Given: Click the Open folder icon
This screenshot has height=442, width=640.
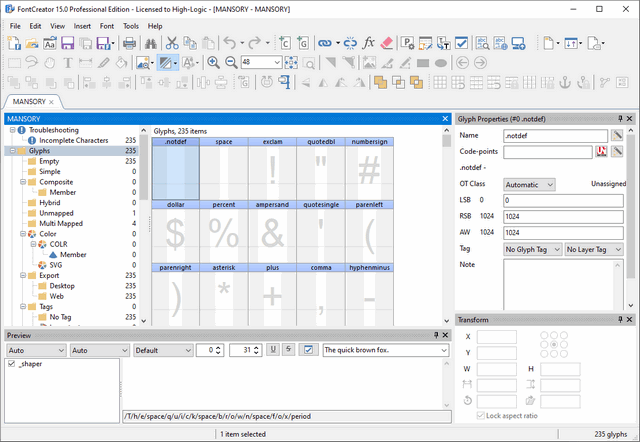Looking at the screenshot, I should pos(32,43).
